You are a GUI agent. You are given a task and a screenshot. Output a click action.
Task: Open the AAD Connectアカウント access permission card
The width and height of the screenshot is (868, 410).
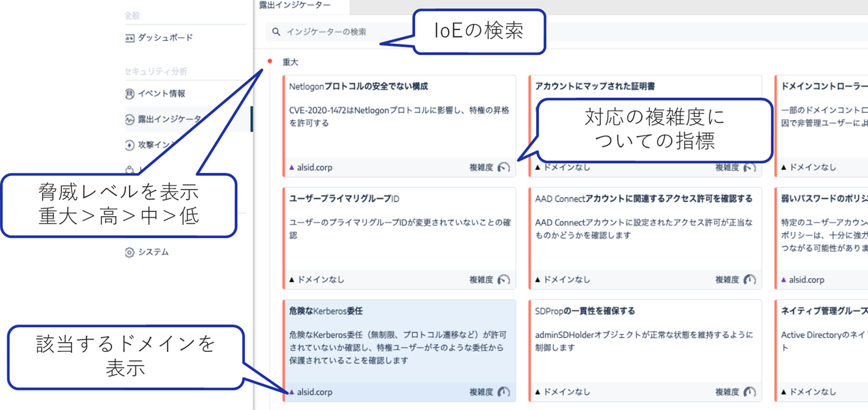(645, 238)
